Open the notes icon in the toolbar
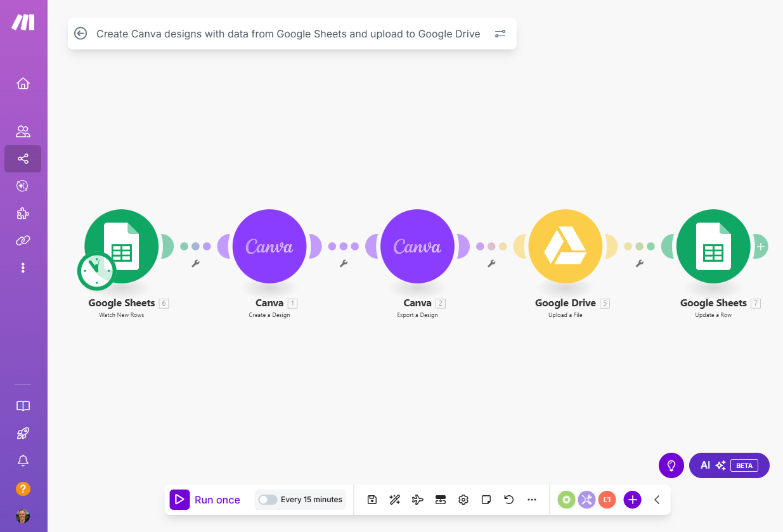783x532 pixels. click(x=486, y=500)
